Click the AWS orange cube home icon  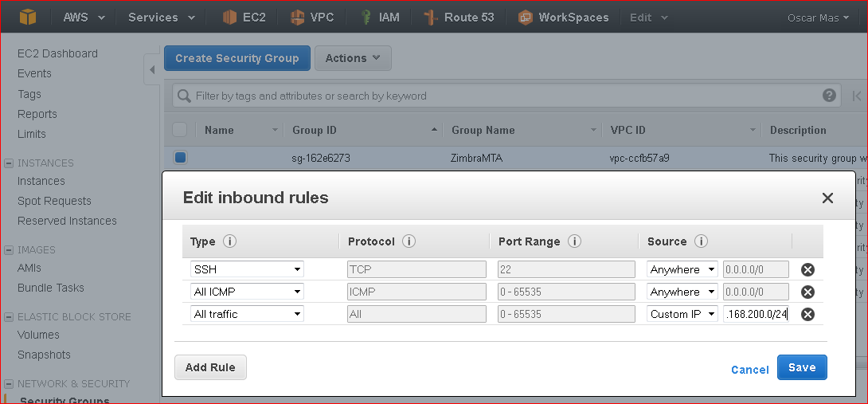tap(27, 18)
